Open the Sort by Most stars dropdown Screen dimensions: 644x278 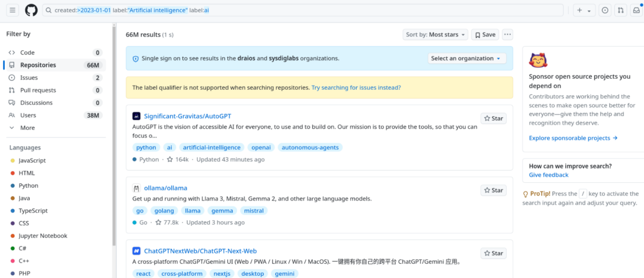pos(435,35)
